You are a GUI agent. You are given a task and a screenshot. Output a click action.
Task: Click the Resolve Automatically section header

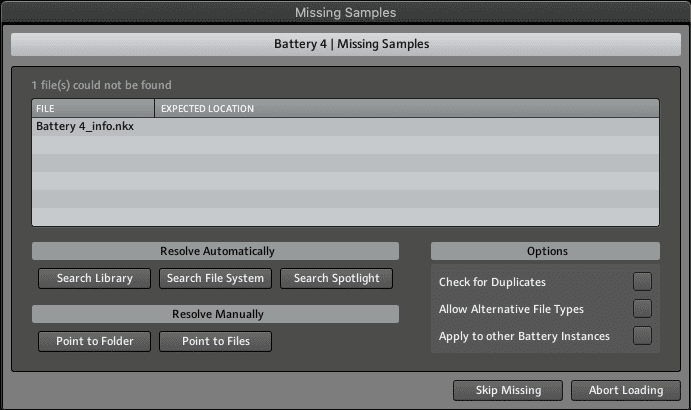tap(215, 251)
